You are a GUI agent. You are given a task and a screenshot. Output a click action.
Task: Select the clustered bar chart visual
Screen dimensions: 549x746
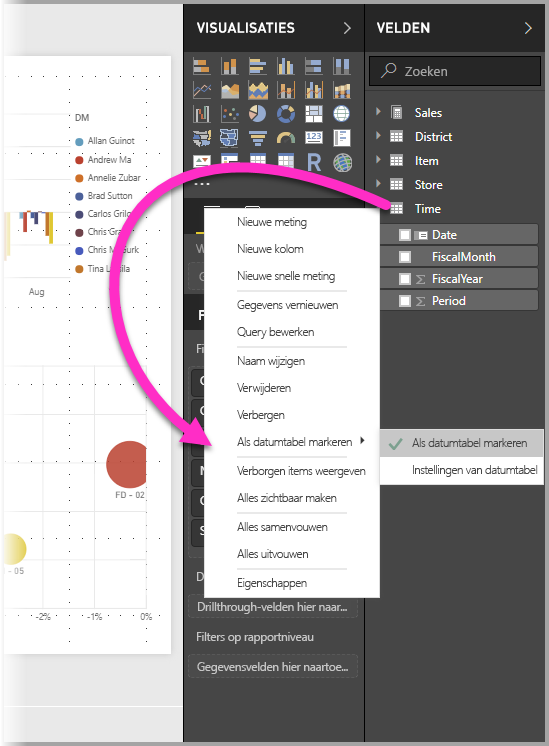point(258,67)
